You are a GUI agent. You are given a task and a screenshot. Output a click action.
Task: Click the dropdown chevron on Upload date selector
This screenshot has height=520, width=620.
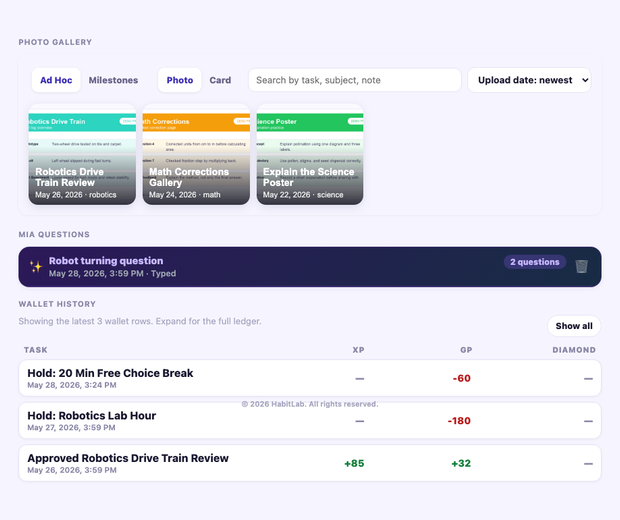pos(585,80)
